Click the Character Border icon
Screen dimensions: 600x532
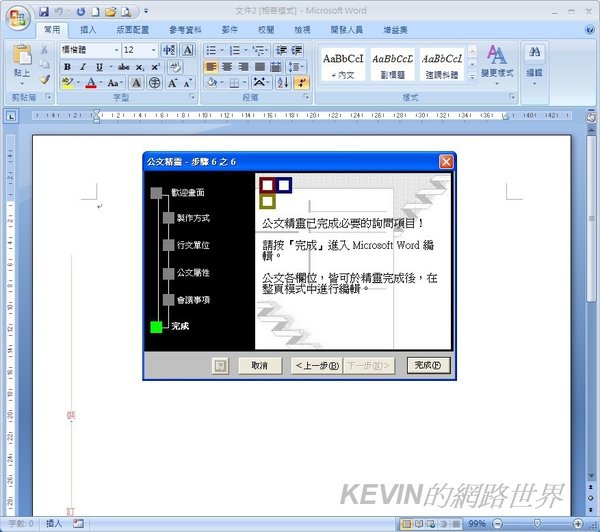pyautogui.click(x=188, y=50)
